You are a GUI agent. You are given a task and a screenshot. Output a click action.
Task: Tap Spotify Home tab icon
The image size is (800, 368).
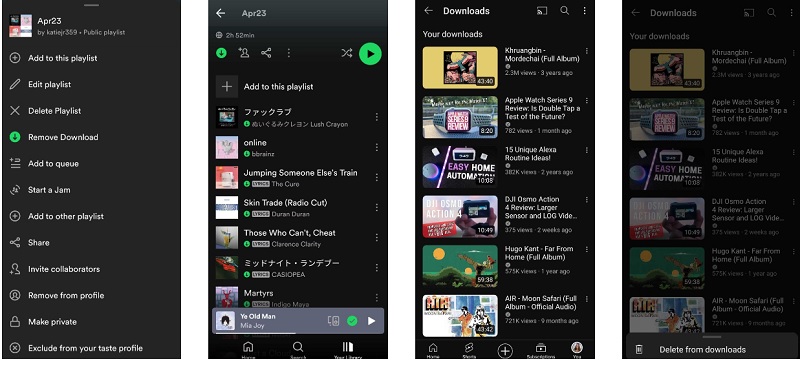coord(248,348)
